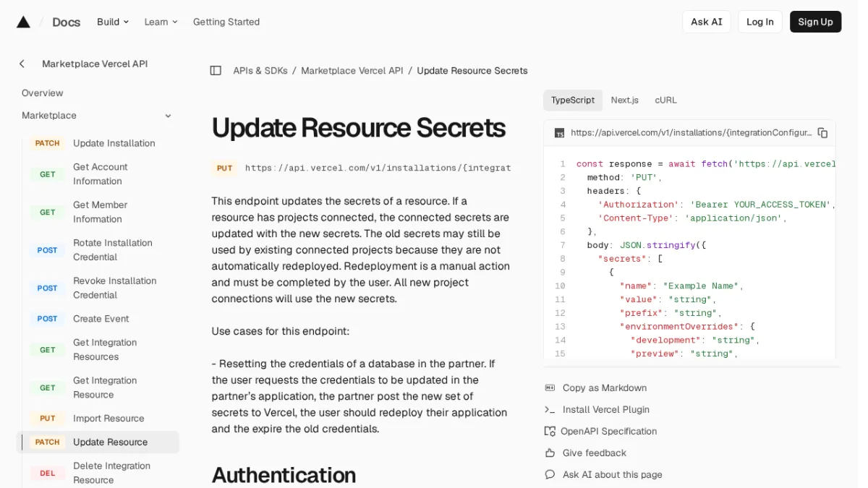The height and width of the screenshot is (488, 868).
Task: Open the Learn dropdown menu
Action: tap(161, 22)
